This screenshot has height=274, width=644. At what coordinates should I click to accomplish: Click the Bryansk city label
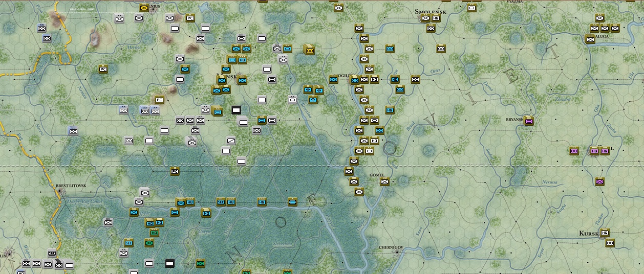click(x=514, y=120)
